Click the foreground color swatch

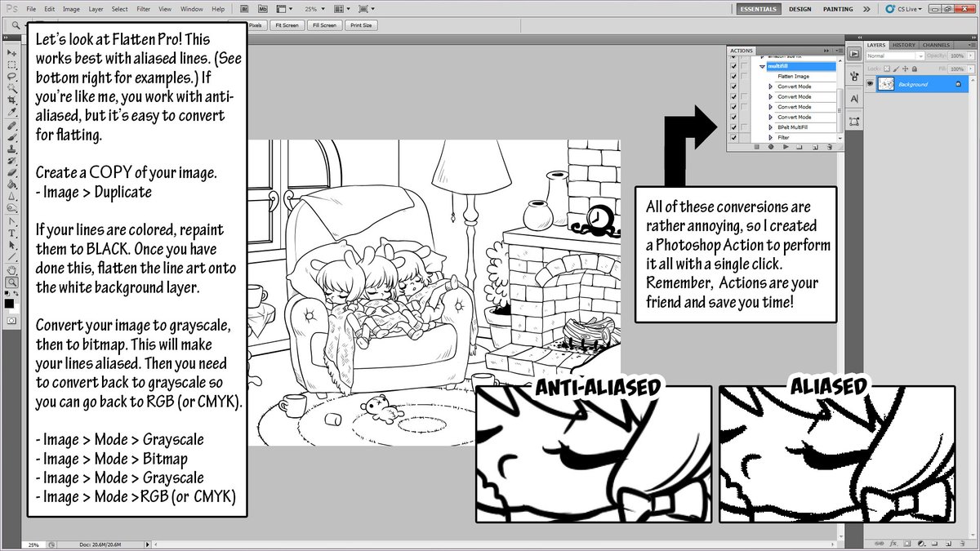pyautogui.click(x=9, y=303)
